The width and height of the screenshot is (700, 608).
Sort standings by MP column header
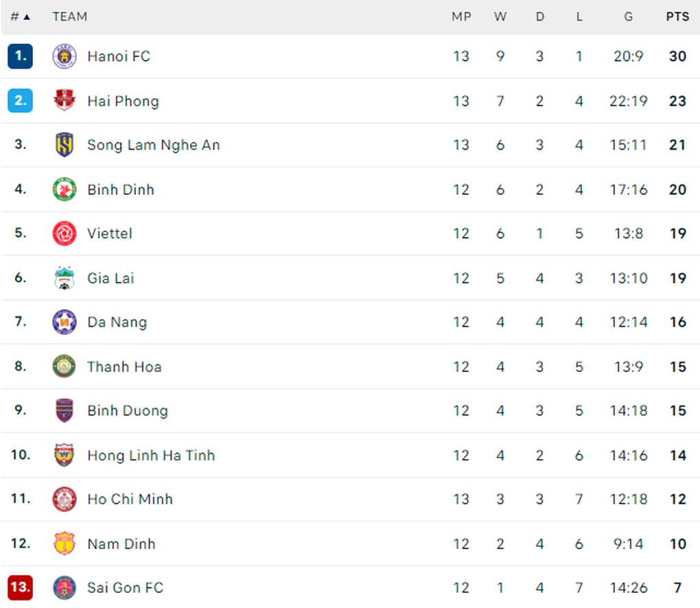point(461,17)
